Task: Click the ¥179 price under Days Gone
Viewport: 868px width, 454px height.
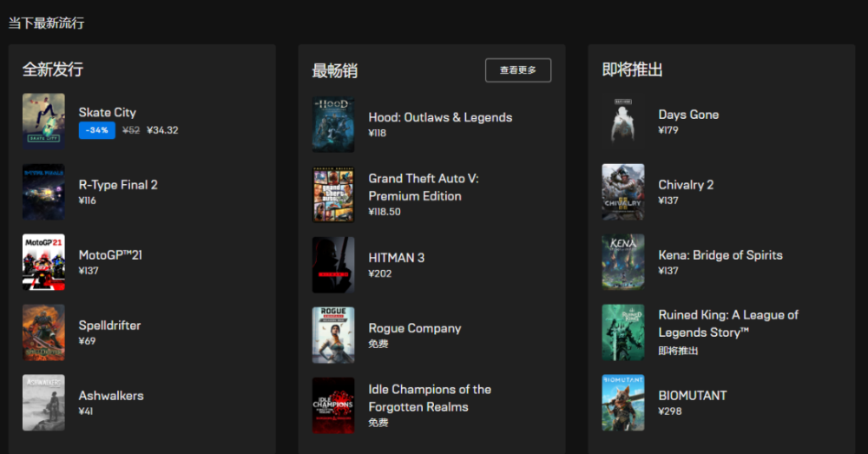Action: click(668, 130)
